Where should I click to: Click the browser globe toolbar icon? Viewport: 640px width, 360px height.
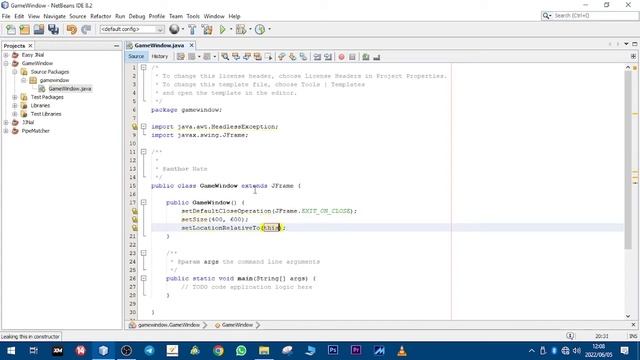coord(174,29)
